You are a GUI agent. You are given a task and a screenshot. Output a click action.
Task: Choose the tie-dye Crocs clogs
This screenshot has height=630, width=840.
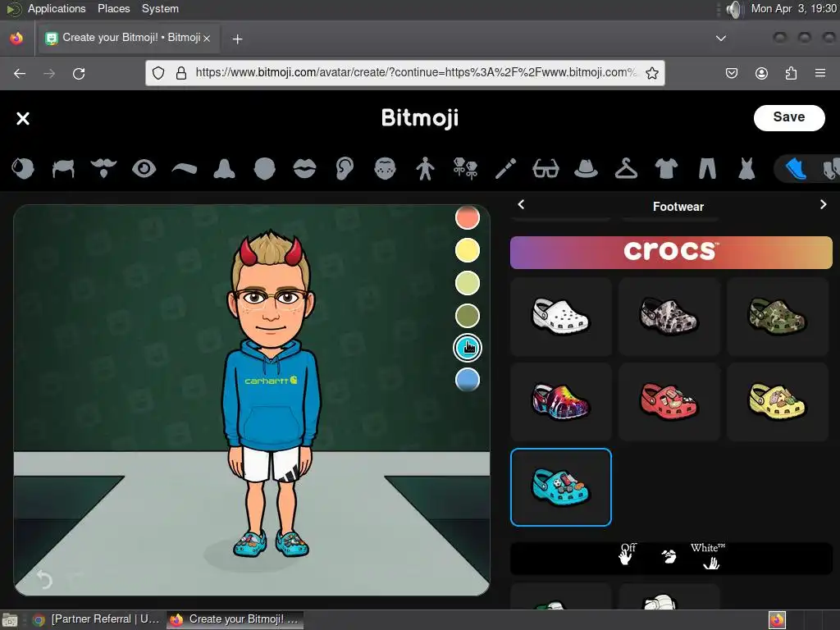tap(560, 402)
